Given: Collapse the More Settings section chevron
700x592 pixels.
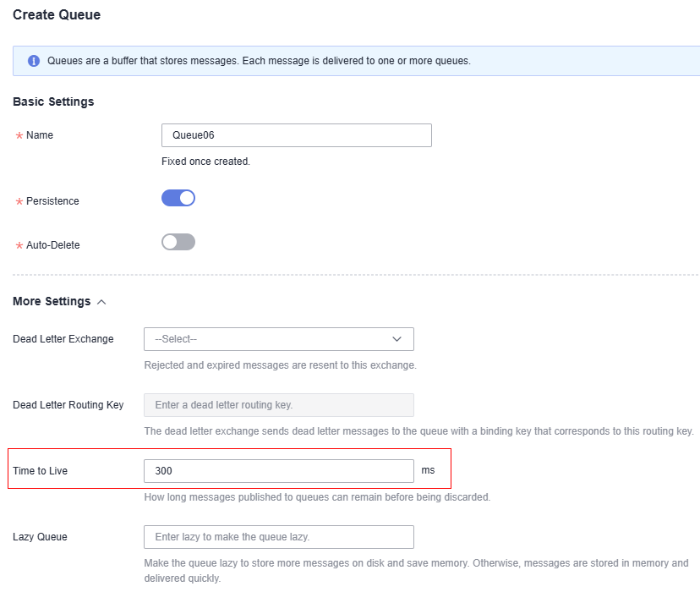Looking at the screenshot, I should point(101,302).
